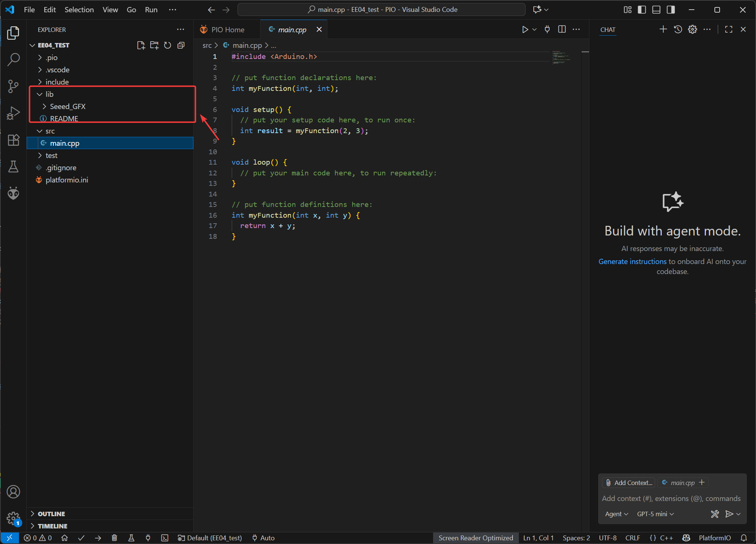The image size is (756, 544).
Task: Open the Serial Monitor plug icon in status bar
Action: (148, 538)
